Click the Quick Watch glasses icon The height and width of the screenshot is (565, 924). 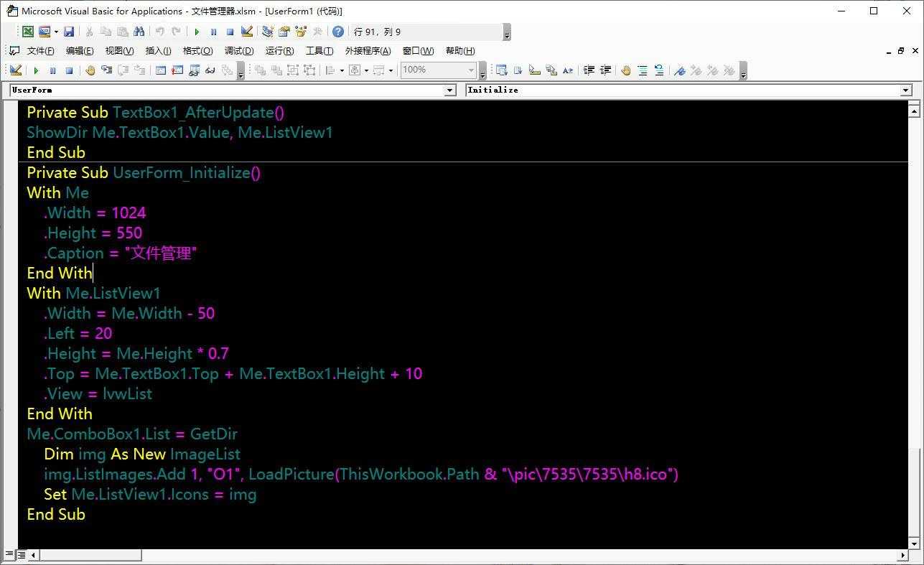pos(210,70)
